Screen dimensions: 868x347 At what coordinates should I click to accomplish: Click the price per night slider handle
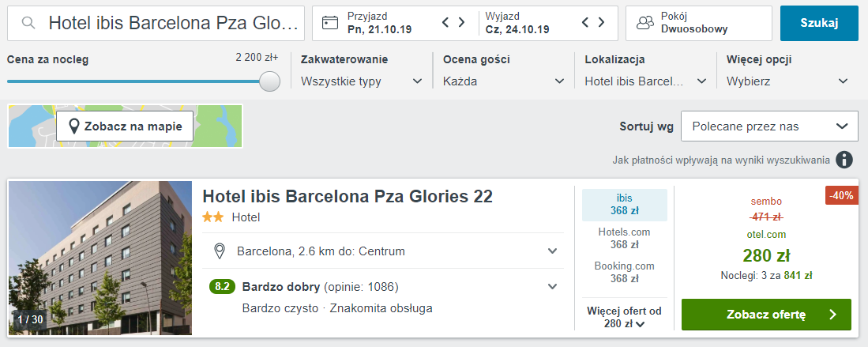coord(269,81)
